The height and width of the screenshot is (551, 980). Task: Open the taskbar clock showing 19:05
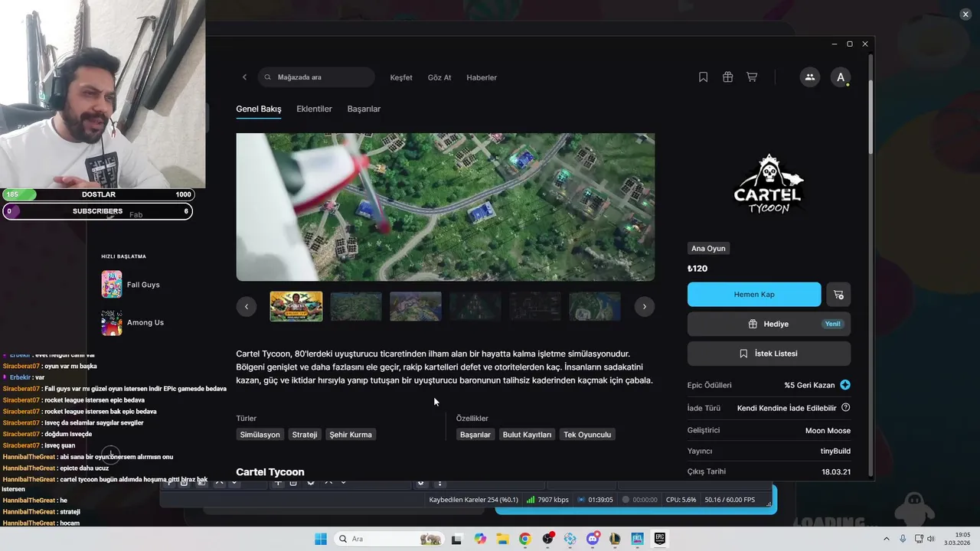tap(959, 539)
